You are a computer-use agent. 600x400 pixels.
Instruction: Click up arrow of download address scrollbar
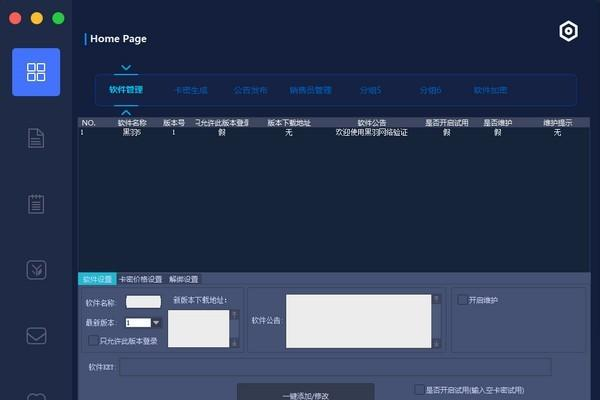(235, 315)
